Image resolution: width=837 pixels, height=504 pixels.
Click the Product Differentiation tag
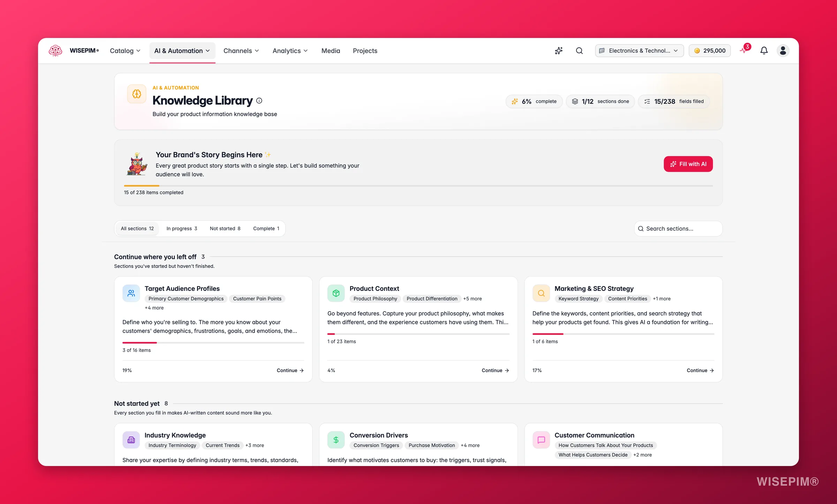432,299
